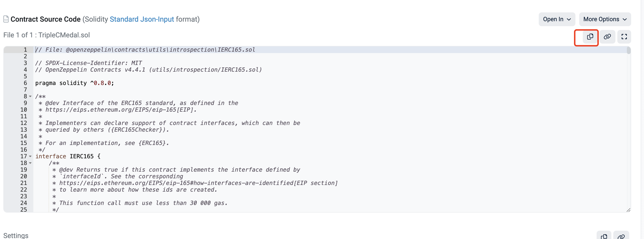Open the "Open In" dropdown
The width and height of the screenshot is (644, 239).
tap(557, 19)
